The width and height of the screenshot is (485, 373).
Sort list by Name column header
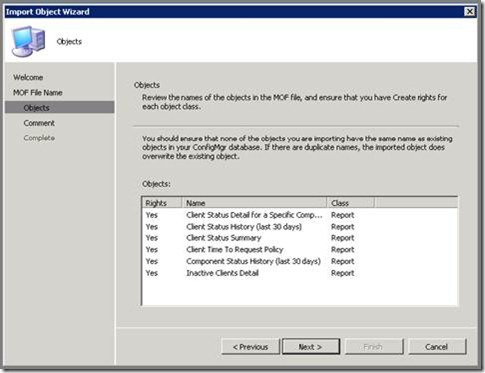[254, 203]
